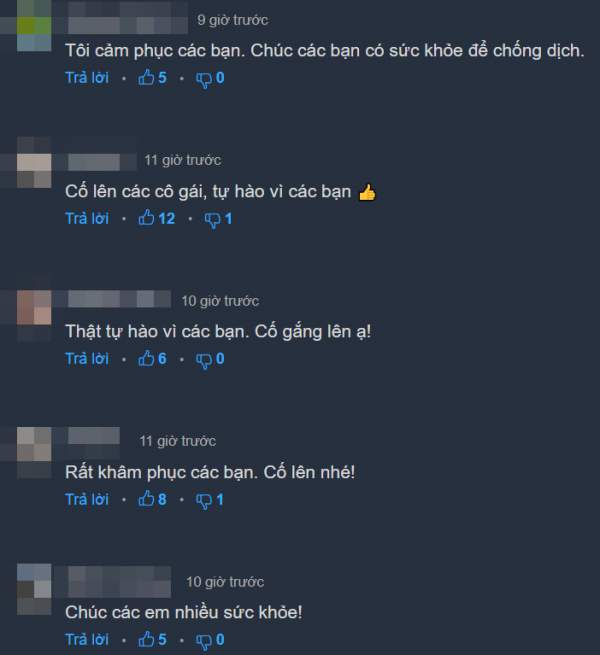Dislike the "Cố lên các cô gái" comment
This screenshot has height=655, width=600.
tap(218, 219)
